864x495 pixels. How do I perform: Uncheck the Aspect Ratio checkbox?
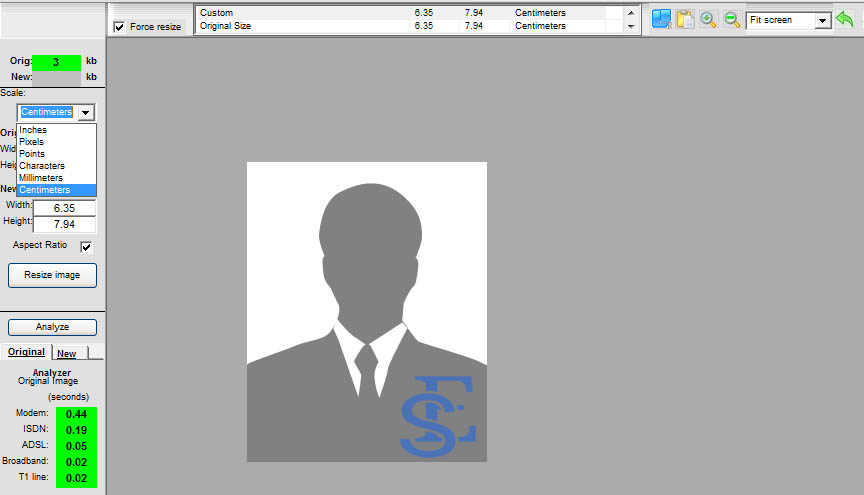86,247
